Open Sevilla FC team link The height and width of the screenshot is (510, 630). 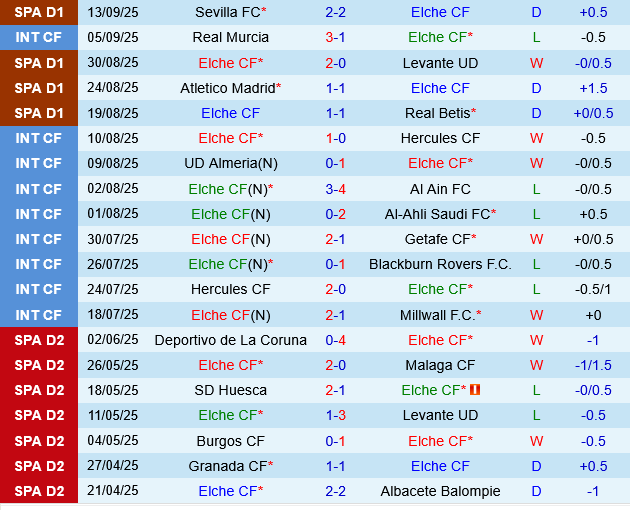point(228,12)
